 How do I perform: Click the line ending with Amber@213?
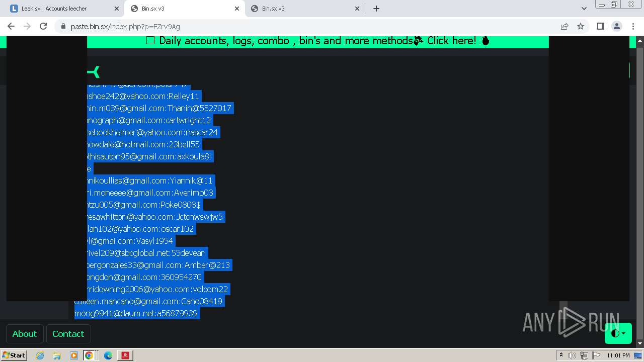(x=159, y=265)
